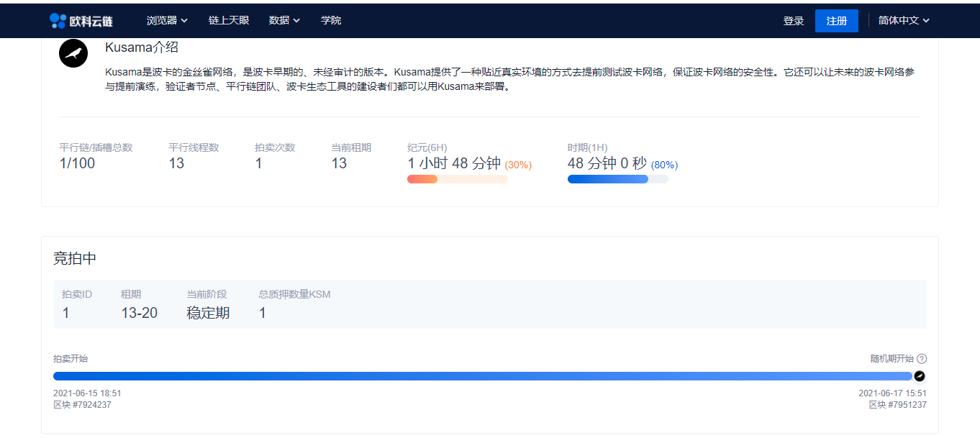Expand the 数据 dropdown menu
The height and width of the screenshot is (438, 980).
pos(284,21)
